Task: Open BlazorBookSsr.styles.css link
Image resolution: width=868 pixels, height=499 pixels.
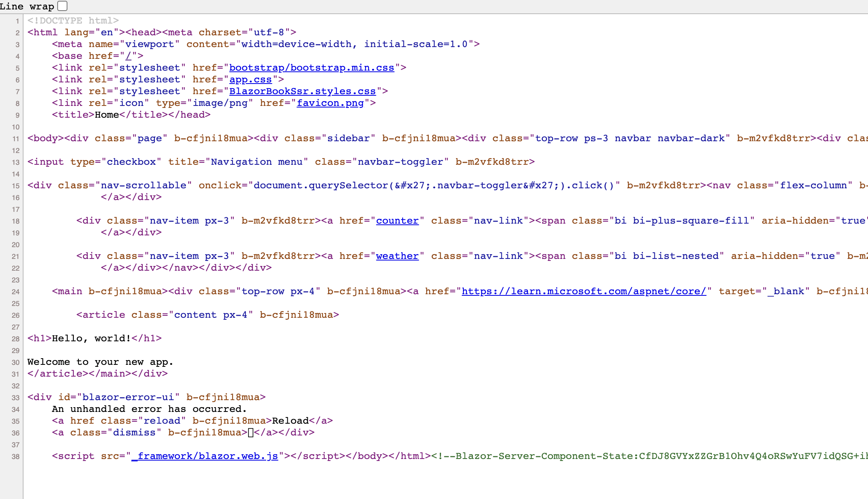Action: pos(302,91)
